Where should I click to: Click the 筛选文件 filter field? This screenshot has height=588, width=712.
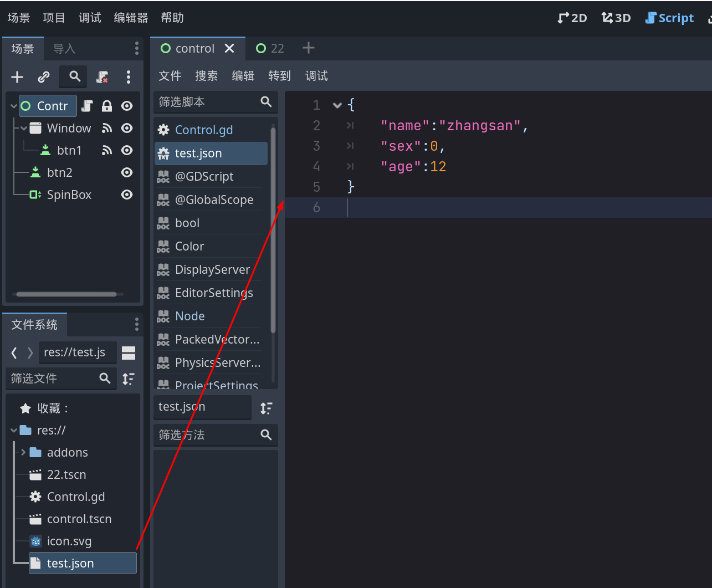point(62,379)
